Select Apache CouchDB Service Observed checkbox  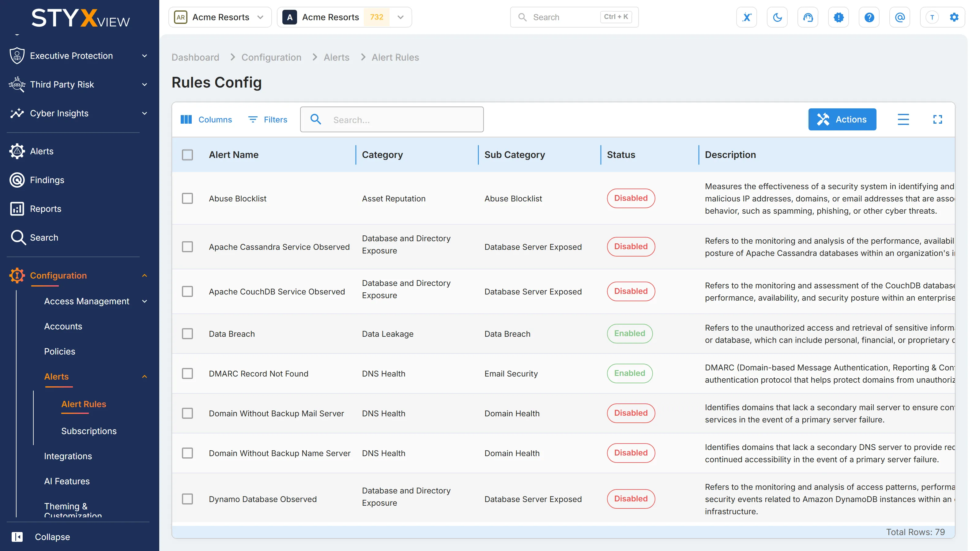coord(187,291)
